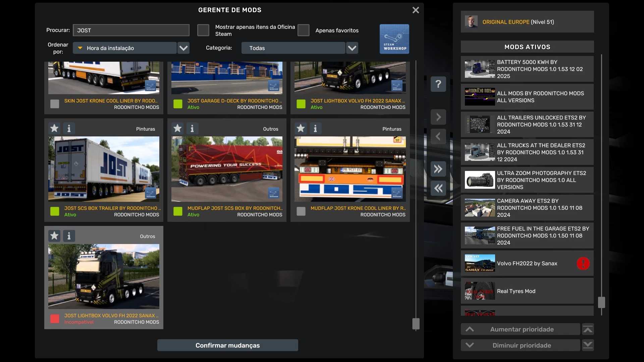Click SKIN JOST KRONE COOL LINER thumbnail
The height and width of the screenshot is (362, 644).
coord(104,78)
